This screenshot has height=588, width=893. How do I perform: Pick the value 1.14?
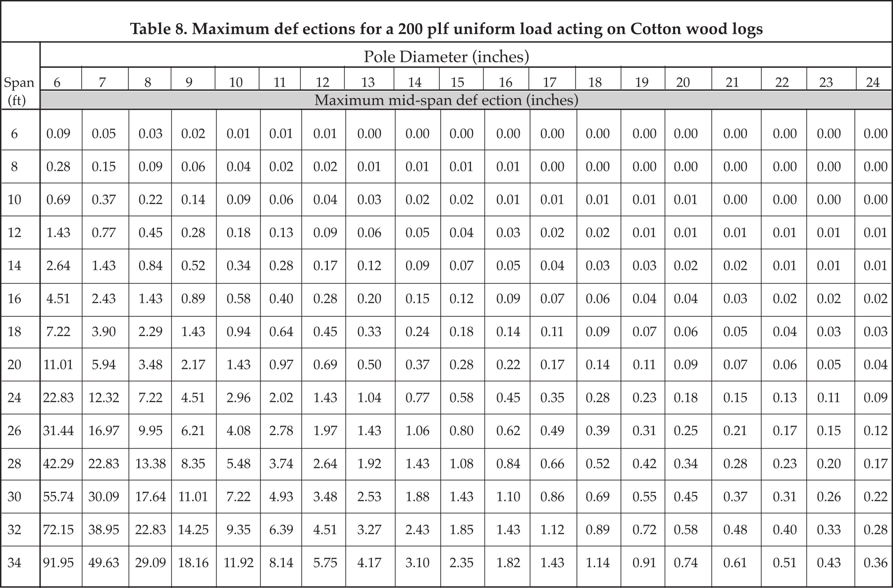(598, 563)
